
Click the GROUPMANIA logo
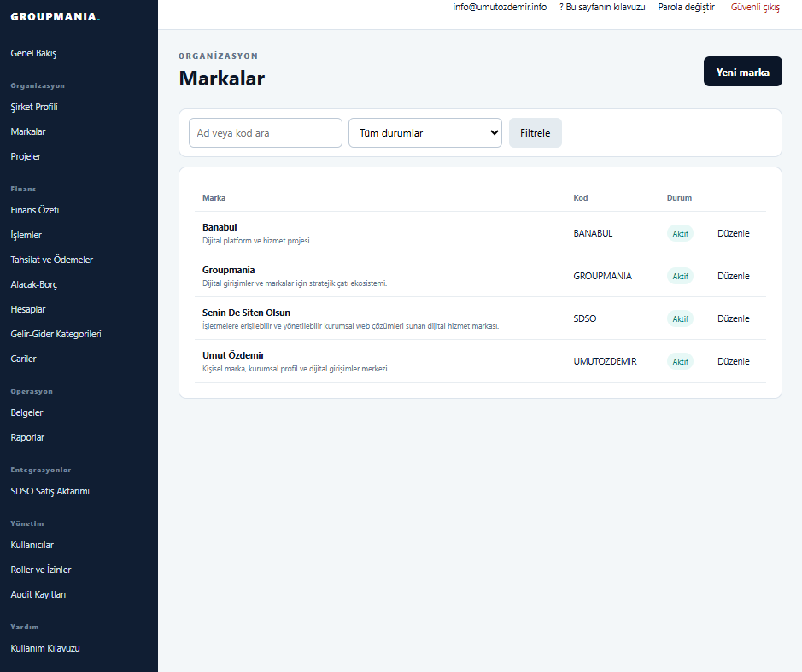(x=56, y=17)
